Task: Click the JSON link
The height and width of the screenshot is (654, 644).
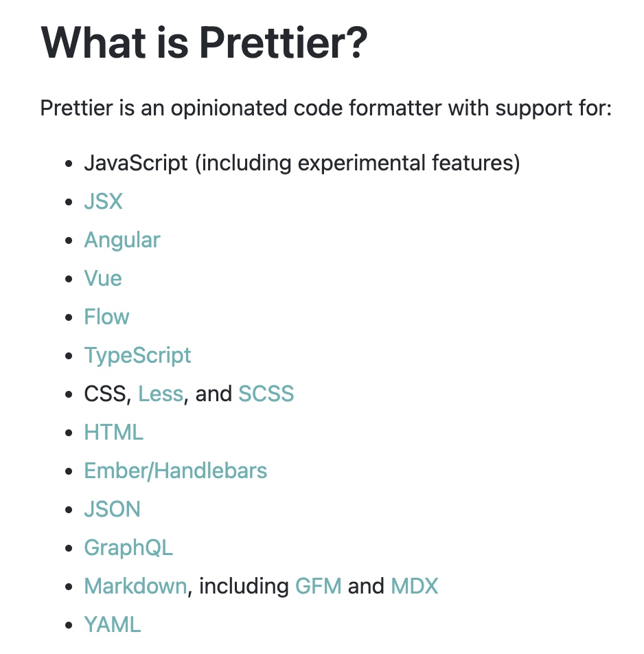Action: [x=113, y=509]
